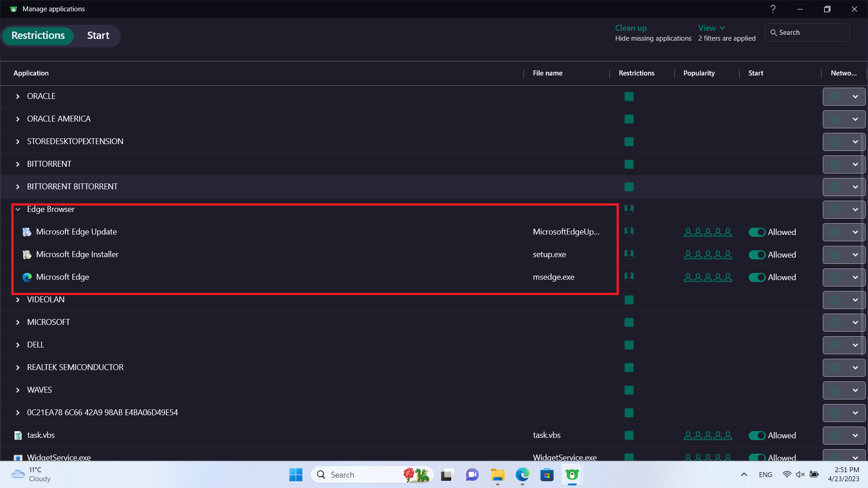This screenshot has height=488, width=868.
Task: Switch to the Start tab
Action: pyautogui.click(x=98, y=36)
